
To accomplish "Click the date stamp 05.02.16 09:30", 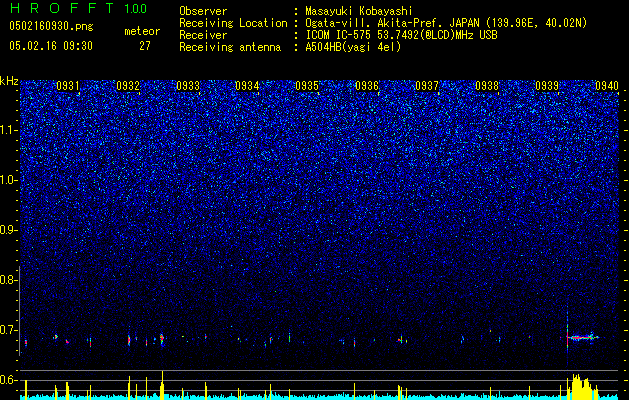I will pyautogui.click(x=51, y=46).
